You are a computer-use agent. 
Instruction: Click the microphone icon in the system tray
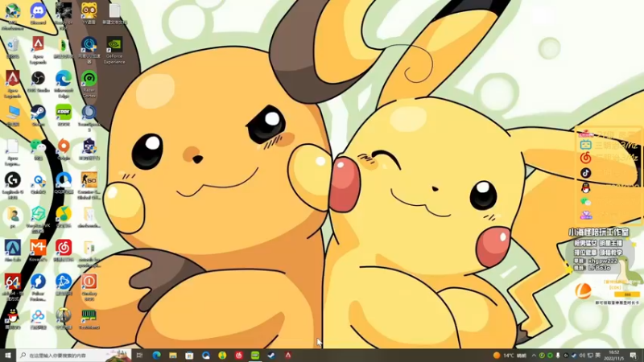click(x=558, y=356)
